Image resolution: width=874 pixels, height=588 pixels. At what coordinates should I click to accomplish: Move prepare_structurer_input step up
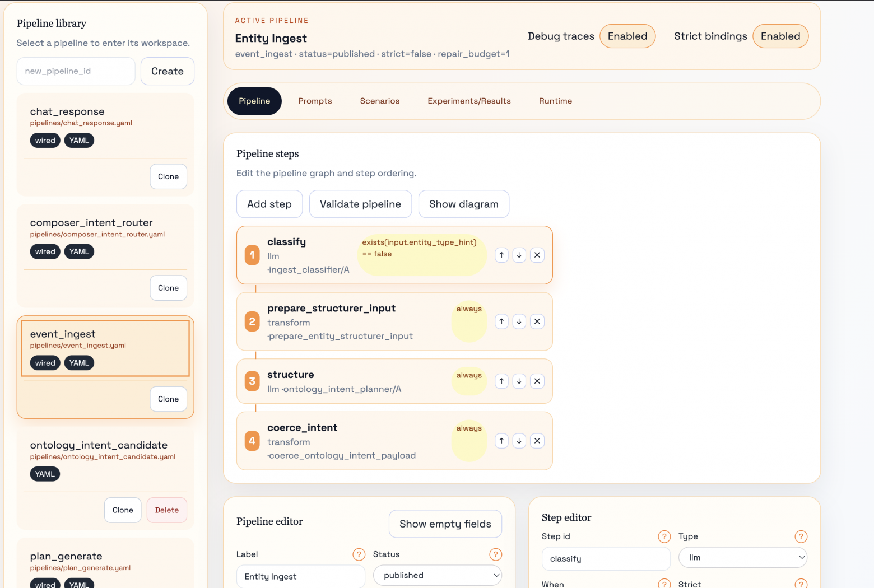tap(501, 321)
